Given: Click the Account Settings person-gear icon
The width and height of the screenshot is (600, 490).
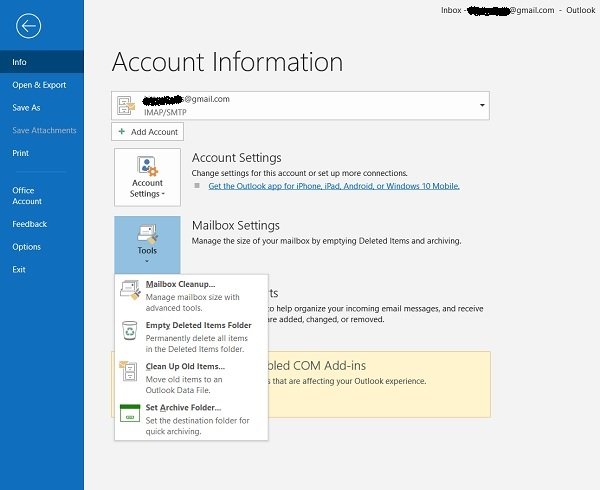Looking at the screenshot, I should pyautogui.click(x=147, y=166).
